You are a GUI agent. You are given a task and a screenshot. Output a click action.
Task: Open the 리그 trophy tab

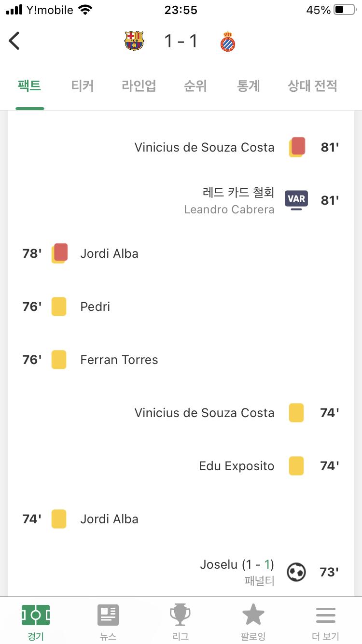point(181,622)
